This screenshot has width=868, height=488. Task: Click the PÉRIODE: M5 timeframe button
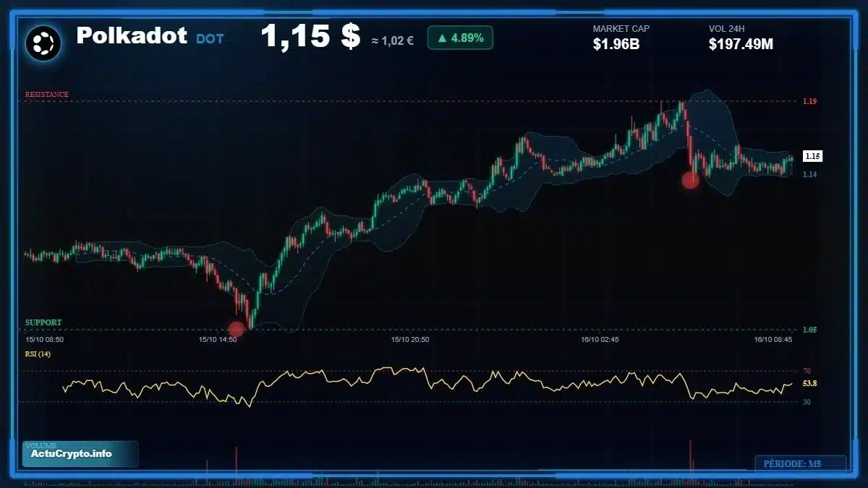(800, 463)
